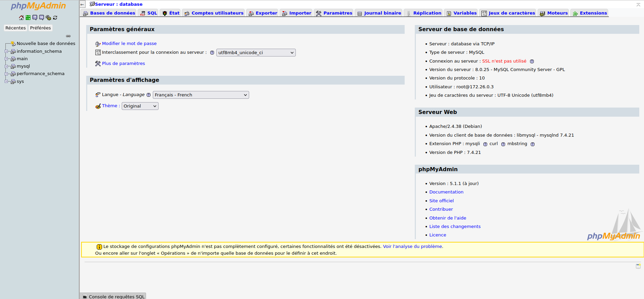Click the help icon next to Interclassement
The image size is (644, 299).
(212, 52)
